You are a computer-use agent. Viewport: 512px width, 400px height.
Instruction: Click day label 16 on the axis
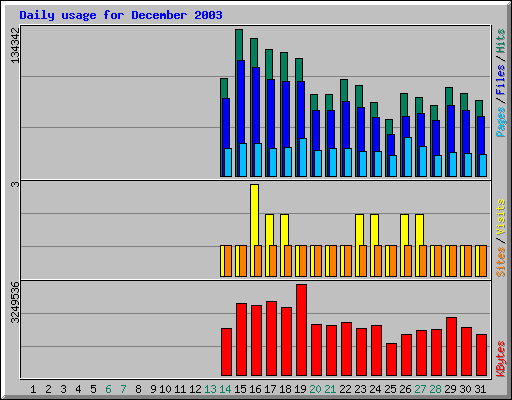point(255,389)
